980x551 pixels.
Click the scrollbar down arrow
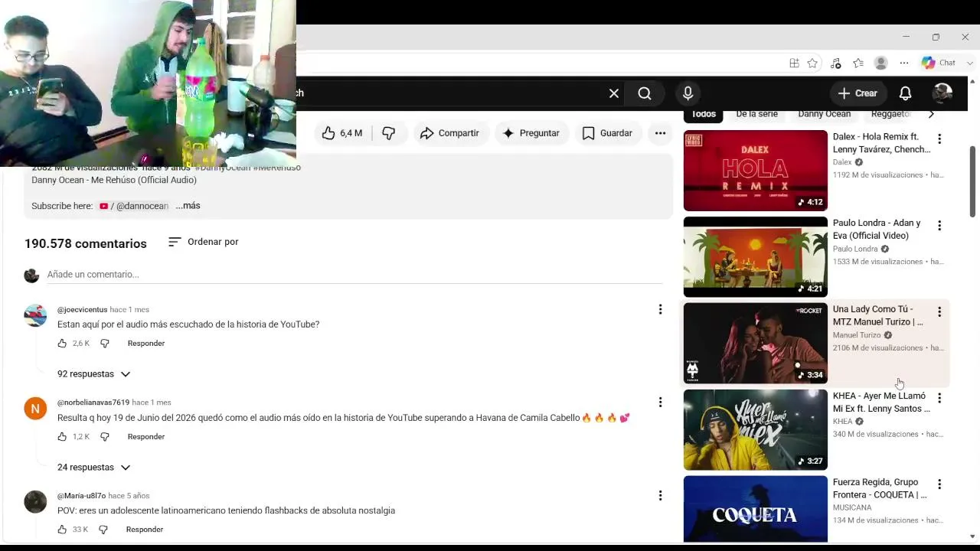coord(973,536)
